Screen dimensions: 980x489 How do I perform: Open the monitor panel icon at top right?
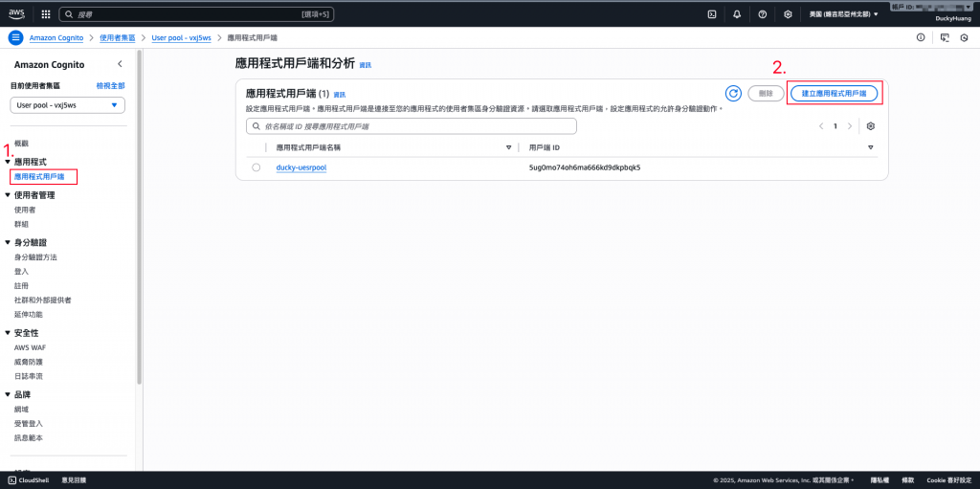point(945,37)
